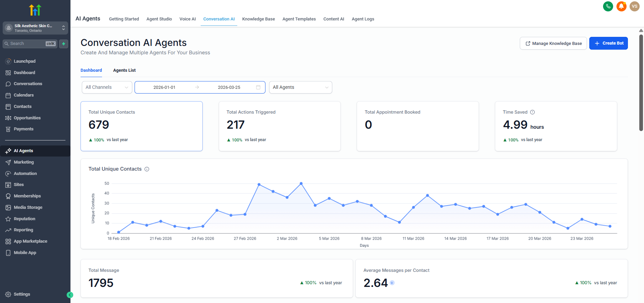This screenshot has width=644, height=303.
Task: Open the Knowledge Base tab
Action: [258, 19]
